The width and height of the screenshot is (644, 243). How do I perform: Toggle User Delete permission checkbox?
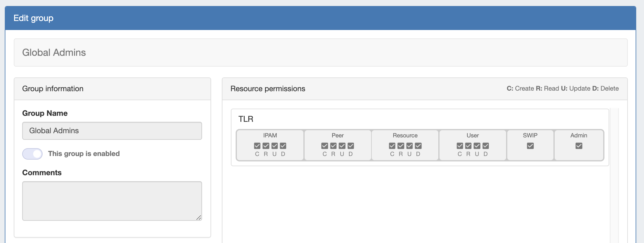pos(486,146)
